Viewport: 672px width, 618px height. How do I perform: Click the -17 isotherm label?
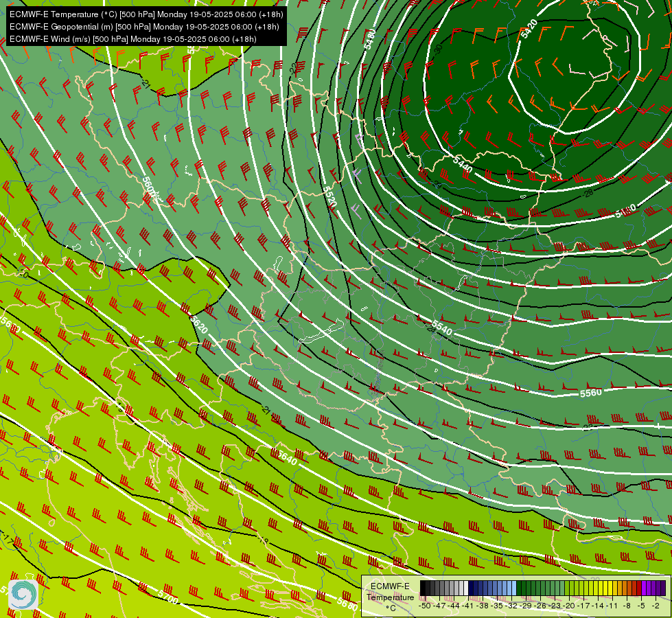(8, 538)
